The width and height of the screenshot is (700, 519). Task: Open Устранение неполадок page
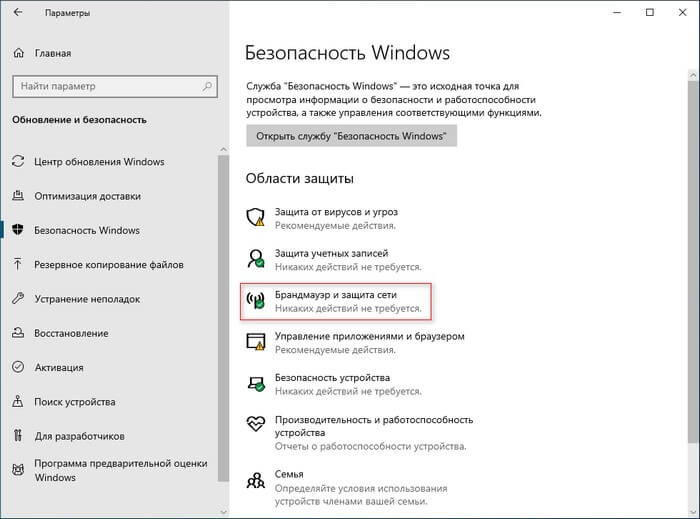pos(87,299)
